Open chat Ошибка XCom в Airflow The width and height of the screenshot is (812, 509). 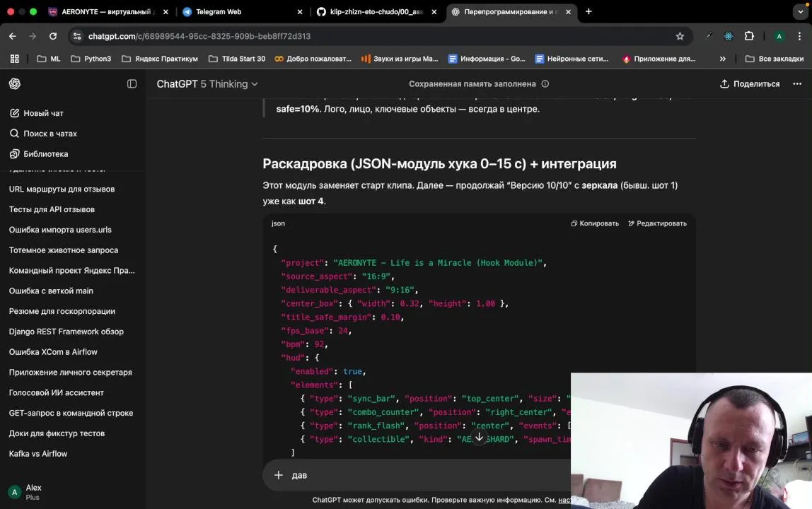tap(53, 351)
